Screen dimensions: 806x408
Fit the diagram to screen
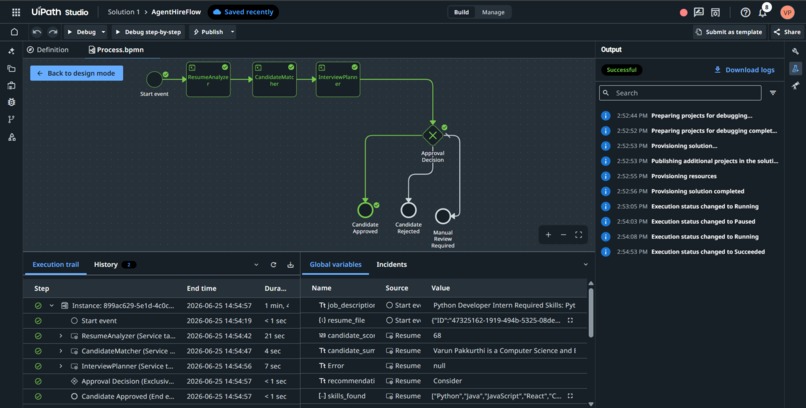click(578, 235)
